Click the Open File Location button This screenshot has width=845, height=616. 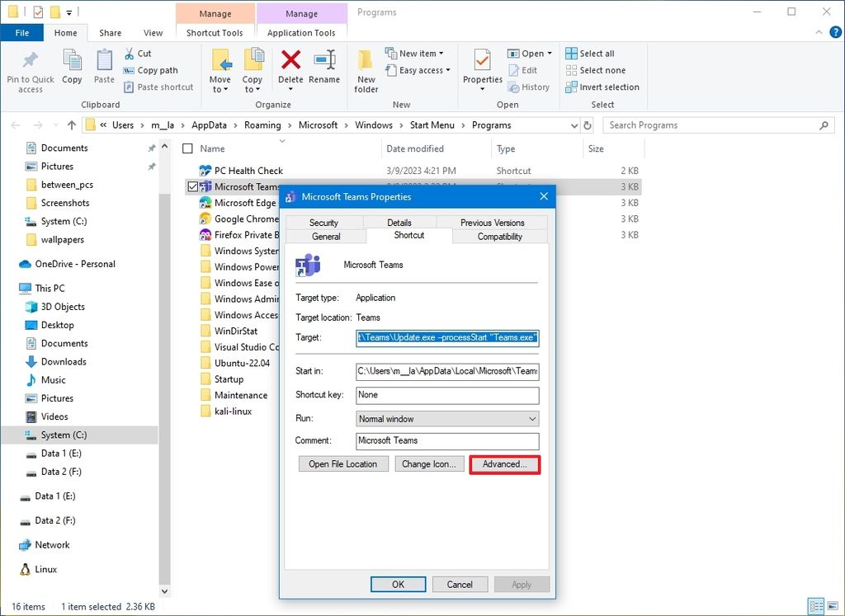(x=342, y=463)
